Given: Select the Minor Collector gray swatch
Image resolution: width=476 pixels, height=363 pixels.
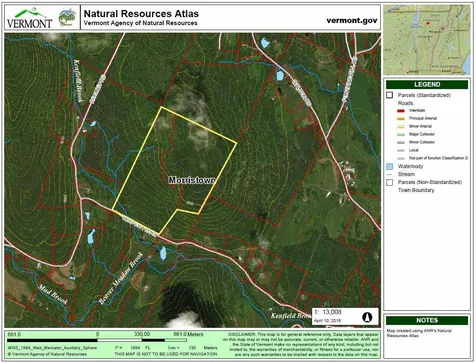Looking at the screenshot, I should [401, 142].
